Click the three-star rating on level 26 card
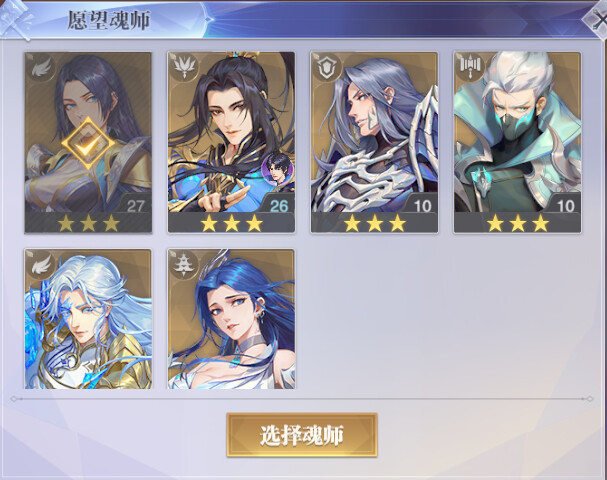 231,223
